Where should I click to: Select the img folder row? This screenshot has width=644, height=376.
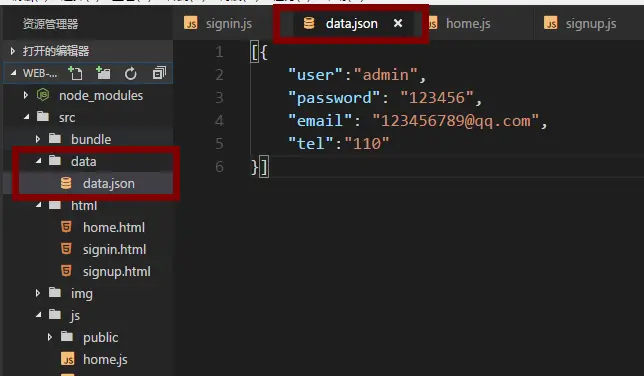(x=88, y=293)
